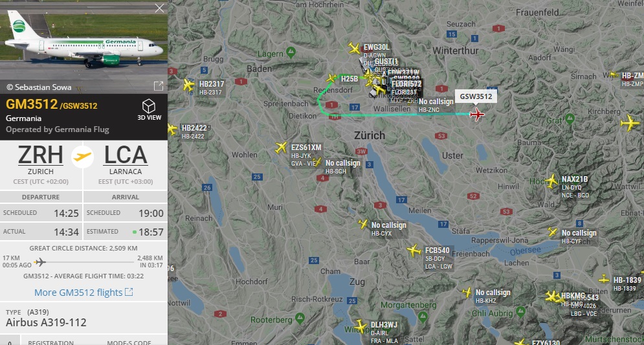Screen dimensions: 644x345
Task: Click the flight progress bar plane marker
Action: point(40,262)
